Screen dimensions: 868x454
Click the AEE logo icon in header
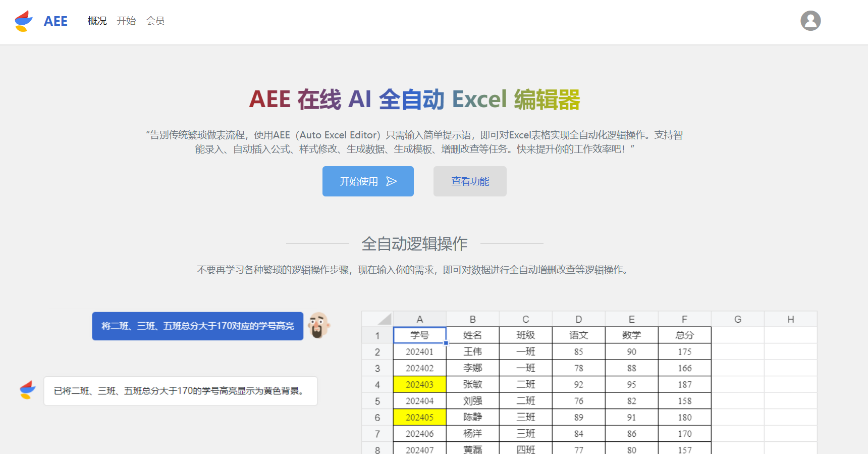tap(24, 21)
